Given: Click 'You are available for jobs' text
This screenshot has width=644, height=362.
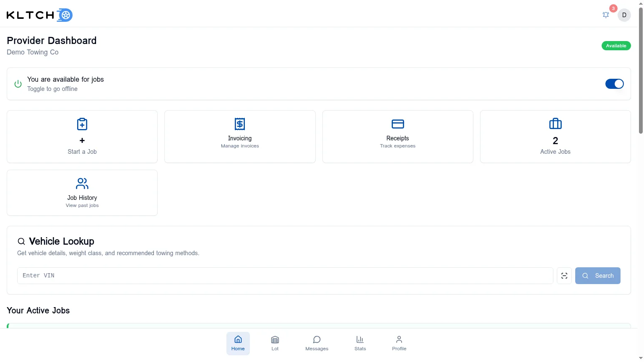Looking at the screenshot, I should pyautogui.click(x=65, y=80).
